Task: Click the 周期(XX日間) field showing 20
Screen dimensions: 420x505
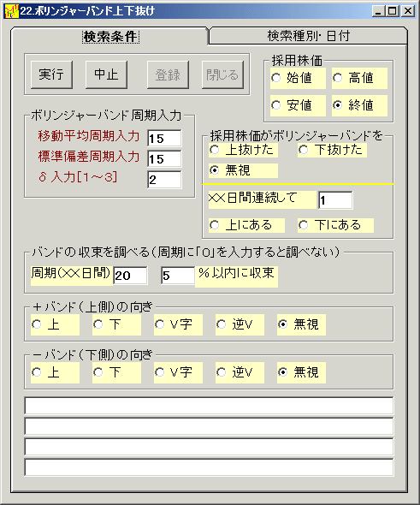Action: point(130,276)
